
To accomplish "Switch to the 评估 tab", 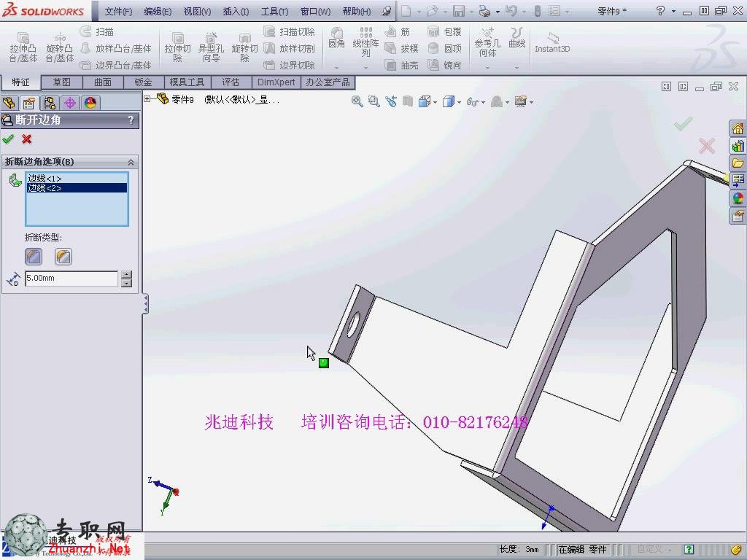I will click(x=231, y=82).
